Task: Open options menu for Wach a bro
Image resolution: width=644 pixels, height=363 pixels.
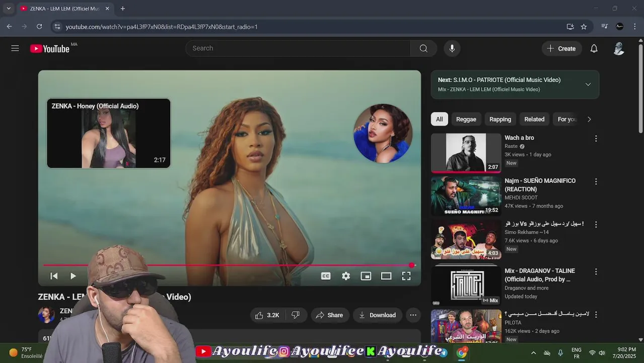Action: point(596,139)
